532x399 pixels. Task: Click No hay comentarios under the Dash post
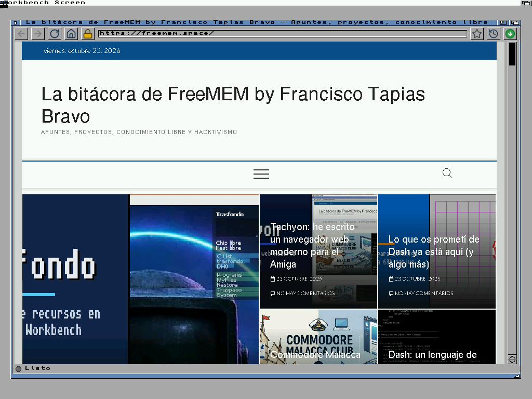pyautogui.click(x=421, y=293)
